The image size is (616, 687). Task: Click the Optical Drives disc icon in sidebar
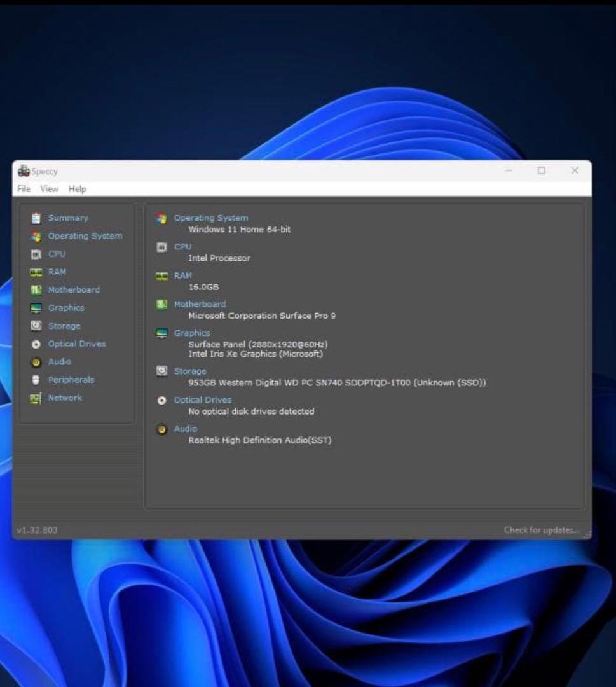point(36,344)
